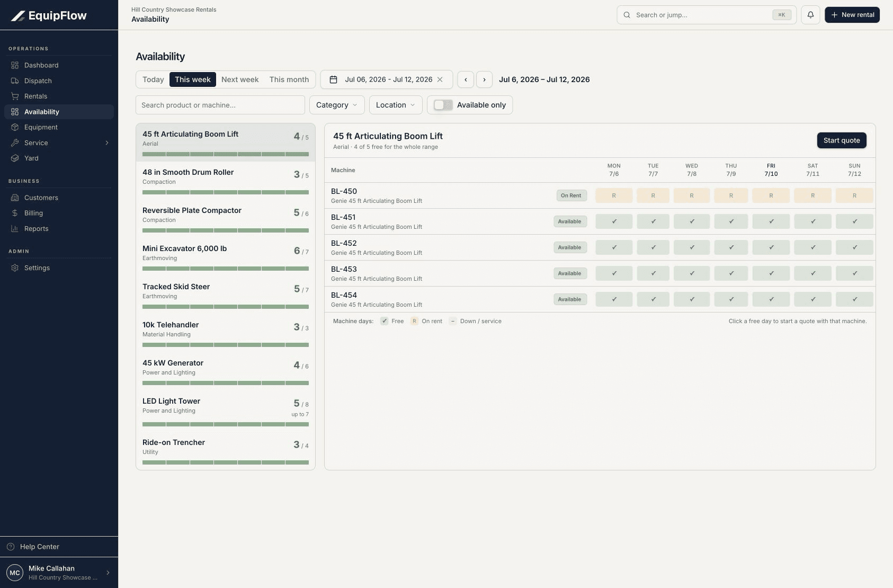Image resolution: width=893 pixels, height=588 pixels.
Task: Select 45 kW Generator product row
Action: point(226,371)
